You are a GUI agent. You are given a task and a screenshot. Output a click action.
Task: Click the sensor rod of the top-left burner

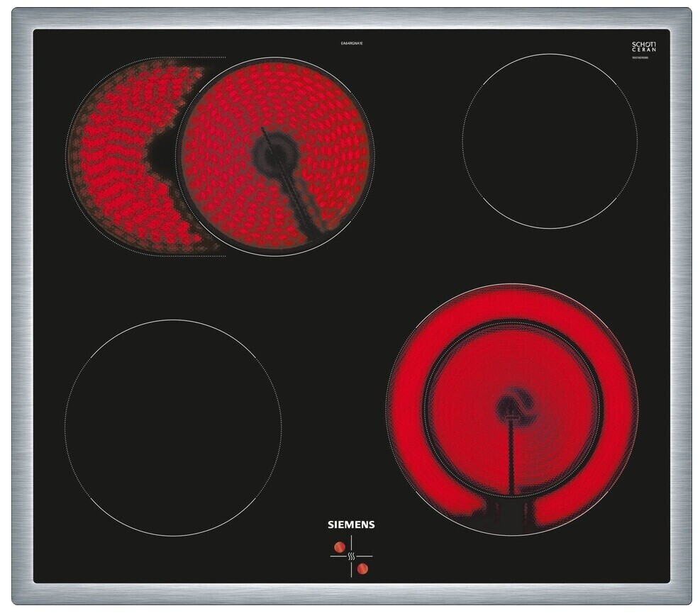pos(294,198)
